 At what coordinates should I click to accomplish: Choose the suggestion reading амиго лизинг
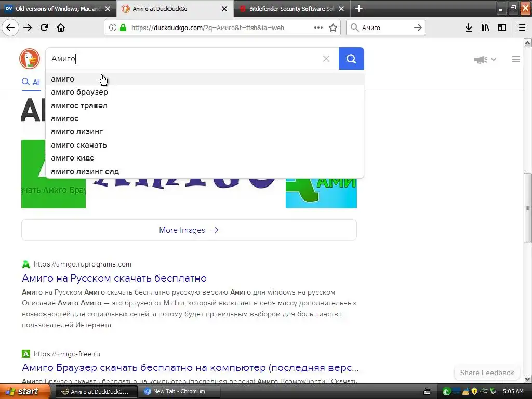[x=205, y=131]
